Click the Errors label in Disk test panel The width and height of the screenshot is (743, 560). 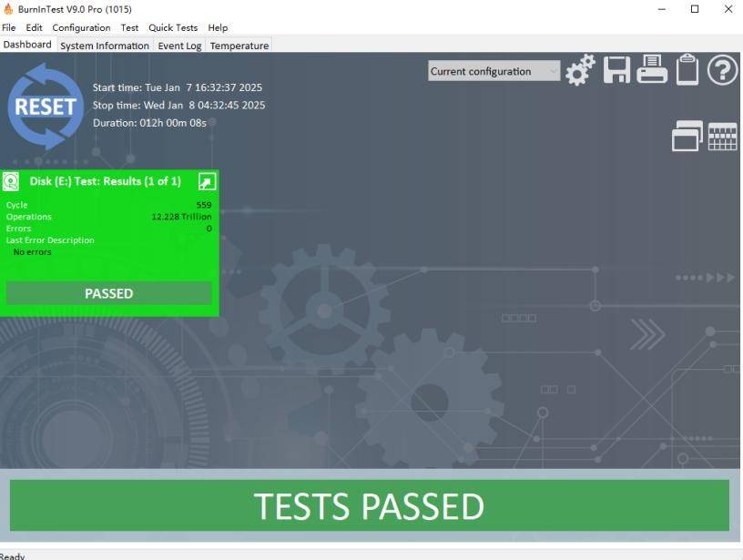[x=18, y=229]
